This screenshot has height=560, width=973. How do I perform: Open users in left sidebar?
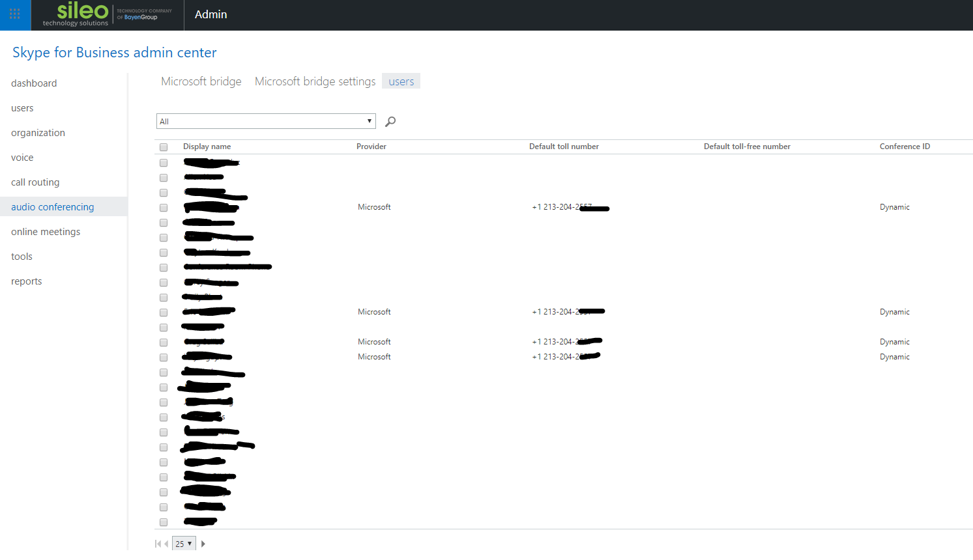[x=22, y=108]
